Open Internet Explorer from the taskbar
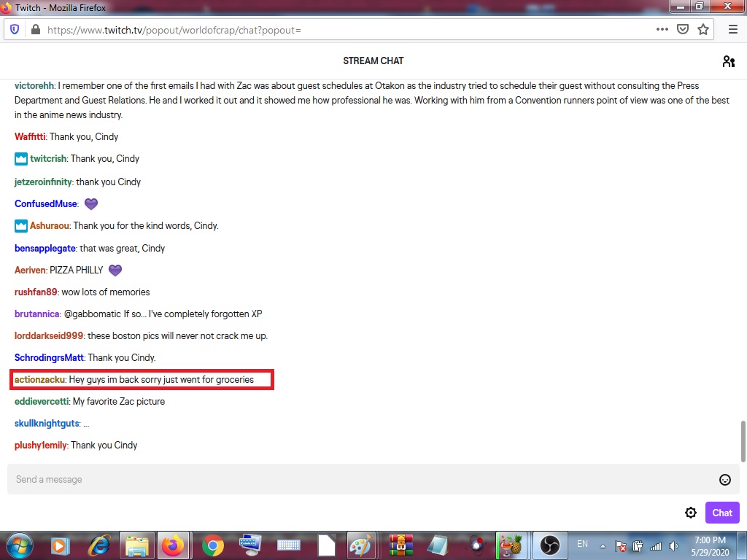Screen dimensions: 747x560 99,545
